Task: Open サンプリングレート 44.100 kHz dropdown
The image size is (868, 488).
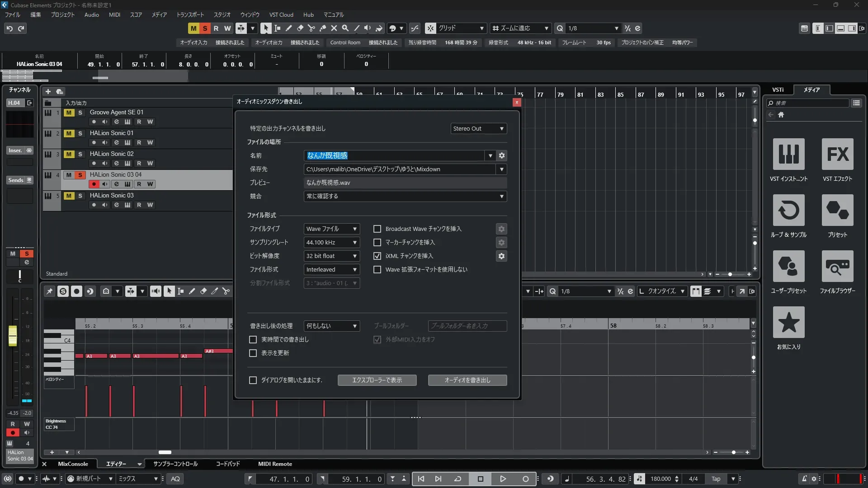Action: click(x=331, y=243)
